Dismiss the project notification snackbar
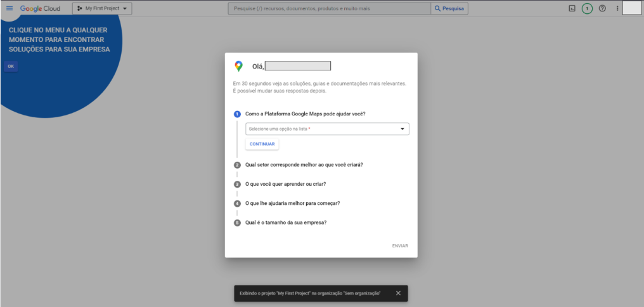644x307 pixels. click(398, 293)
